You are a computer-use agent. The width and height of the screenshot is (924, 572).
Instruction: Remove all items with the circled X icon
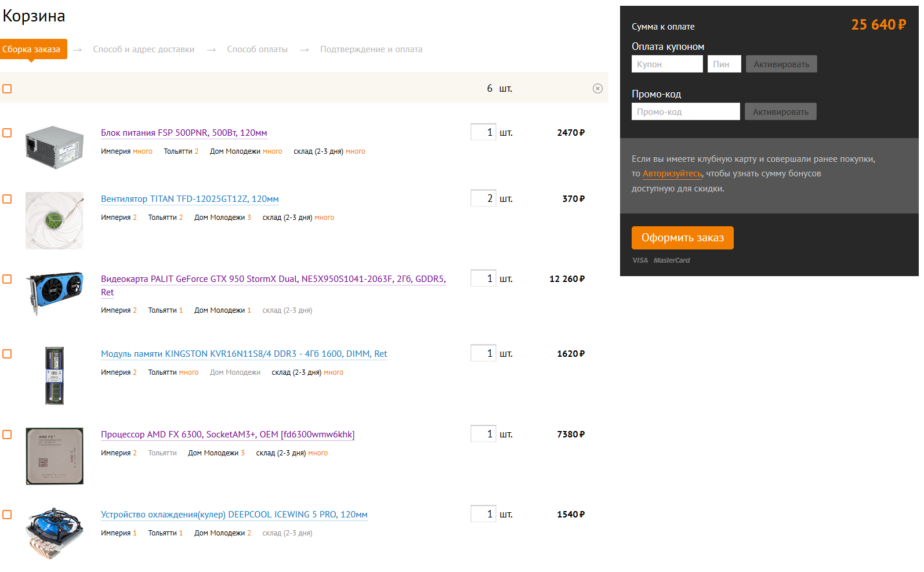pos(597,89)
